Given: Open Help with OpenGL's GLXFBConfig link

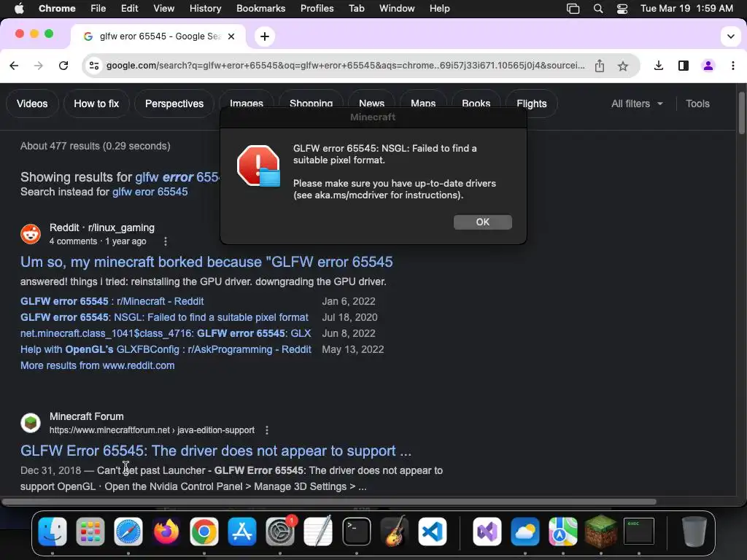Looking at the screenshot, I should pos(166,349).
